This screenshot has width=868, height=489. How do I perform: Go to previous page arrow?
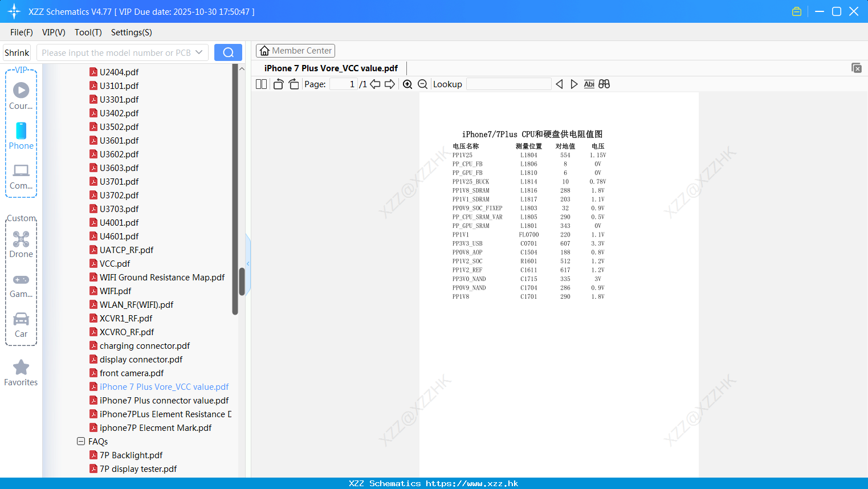[375, 84]
